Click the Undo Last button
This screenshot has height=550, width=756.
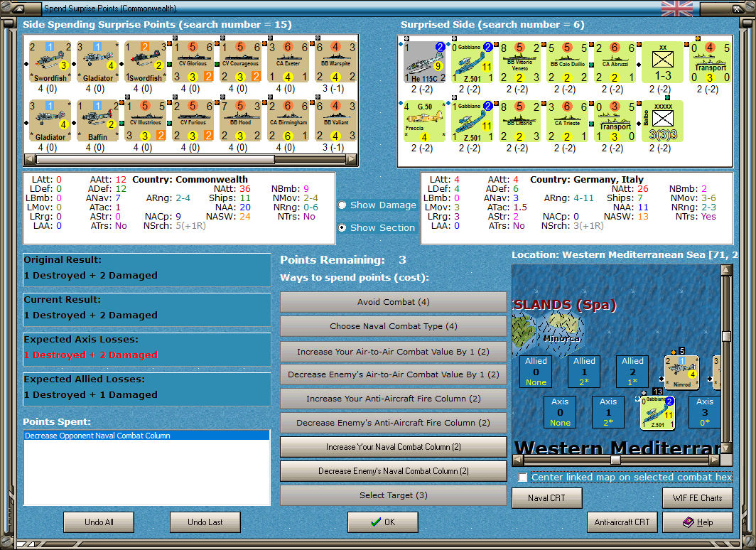point(205,522)
